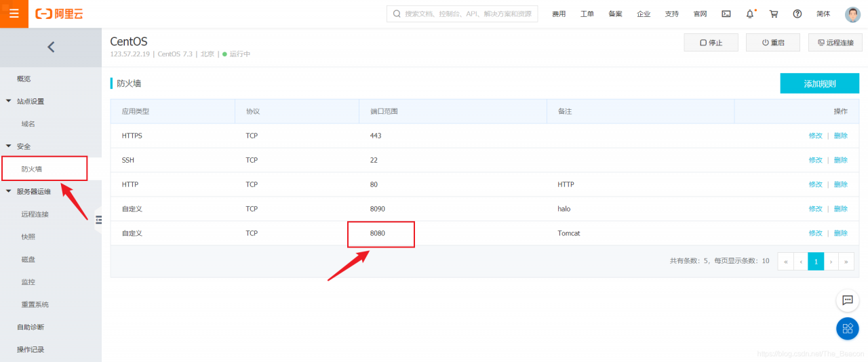Open 域名 in the sidebar

28,124
